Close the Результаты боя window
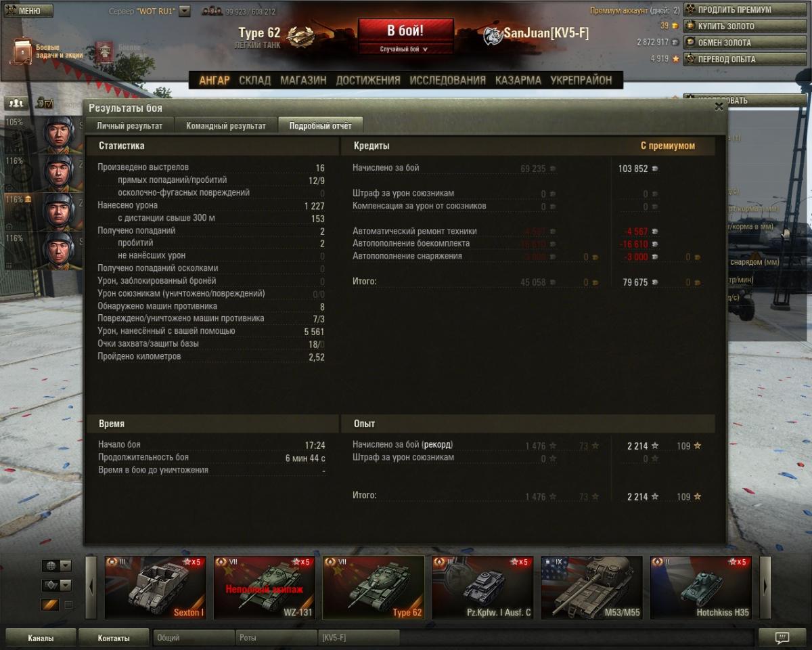 [x=719, y=106]
